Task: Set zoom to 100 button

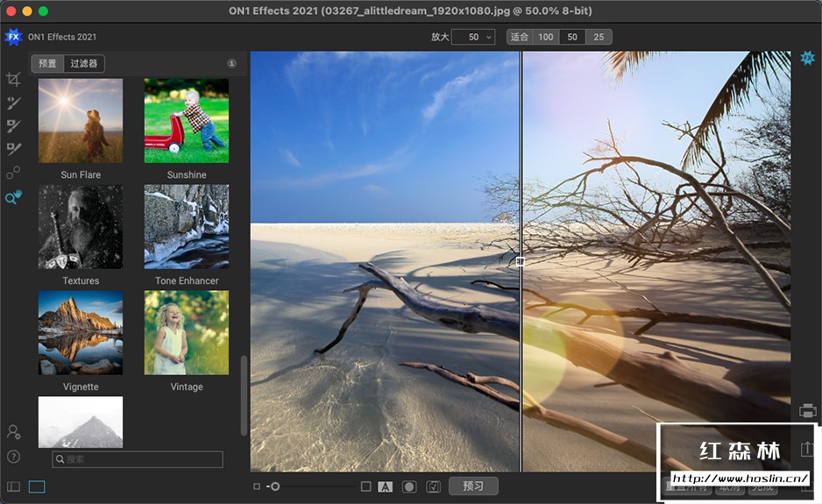Action: click(x=546, y=37)
